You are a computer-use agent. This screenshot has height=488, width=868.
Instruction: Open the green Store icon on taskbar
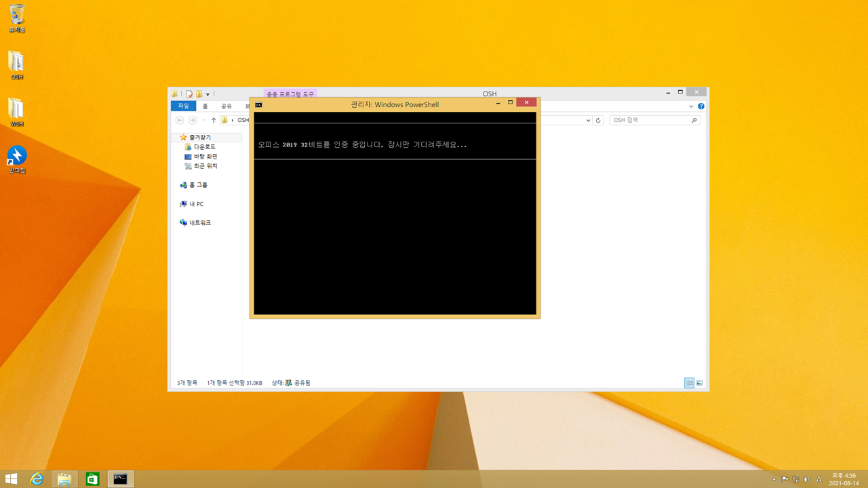(x=92, y=479)
